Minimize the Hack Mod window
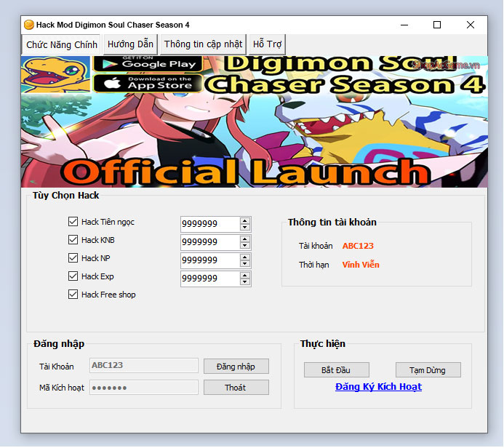Viewport: 504px width, 448px height. click(x=404, y=25)
